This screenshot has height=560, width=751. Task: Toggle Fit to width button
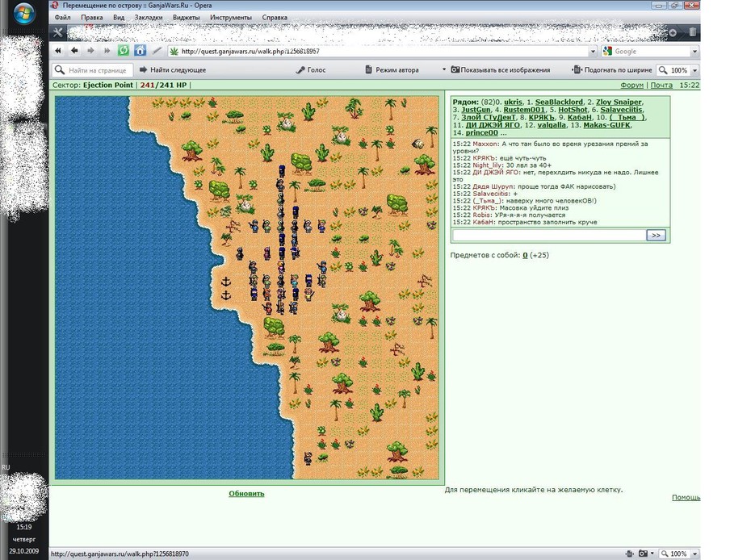pos(612,70)
